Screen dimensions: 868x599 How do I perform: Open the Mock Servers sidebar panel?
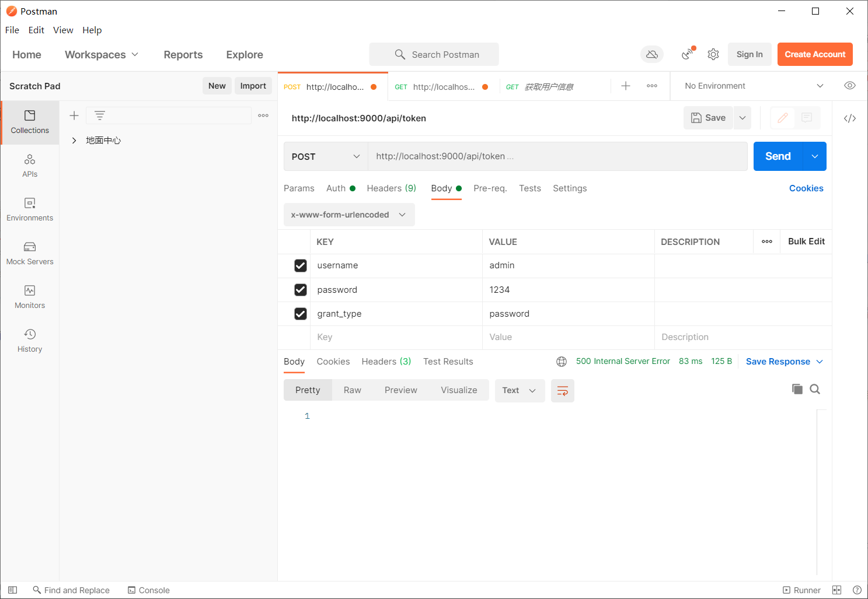[x=30, y=254]
